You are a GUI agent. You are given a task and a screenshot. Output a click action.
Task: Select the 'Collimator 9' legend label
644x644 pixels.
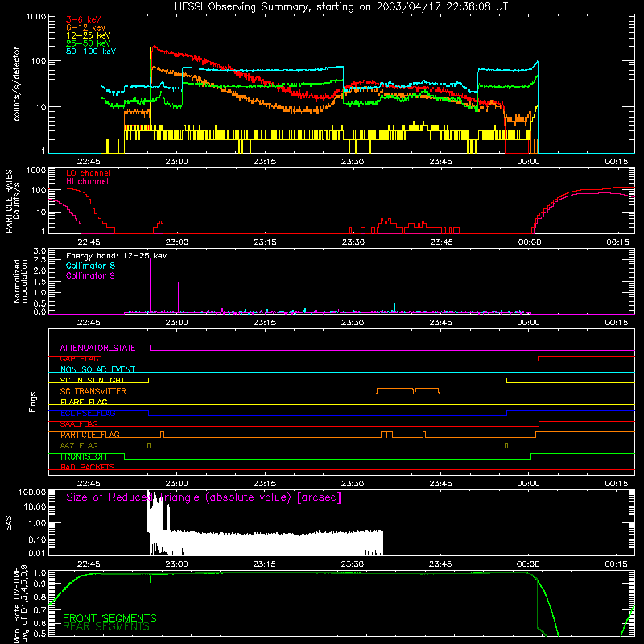tap(90, 275)
